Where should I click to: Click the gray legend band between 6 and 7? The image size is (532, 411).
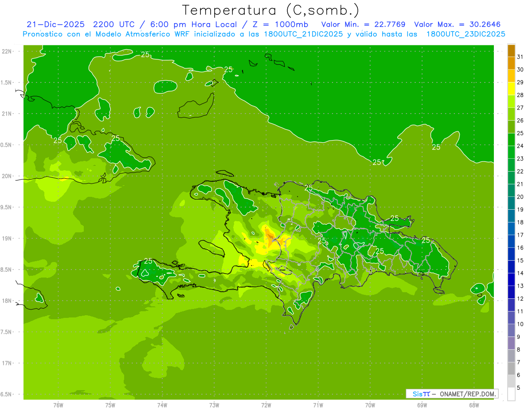(x=511, y=369)
